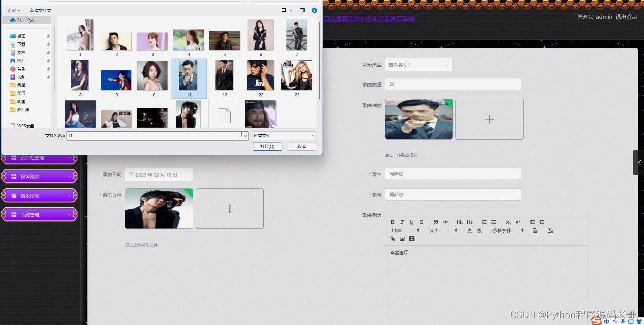This screenshot has width=644, height=325.
Task: Insert an image via the editor toolbar
Action: pos(402,238)
